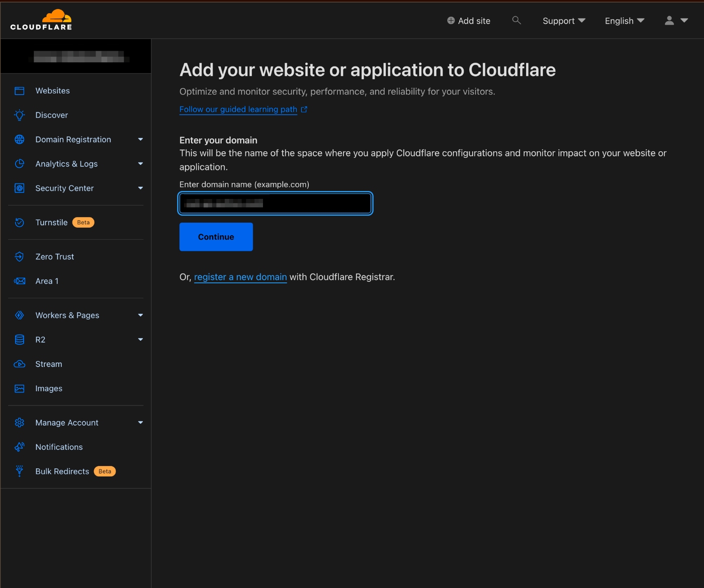Click the 'Enter your domain' heading
Viewport: 704px width, 588px height.
218,140
